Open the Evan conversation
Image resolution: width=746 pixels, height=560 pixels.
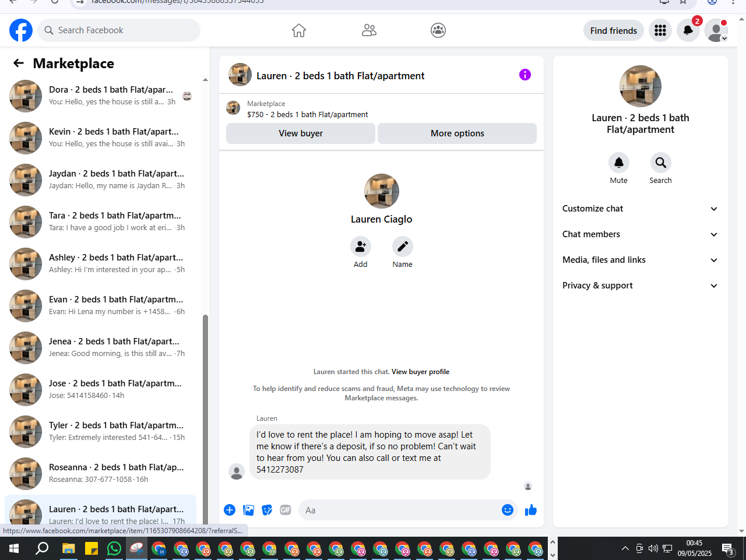point(101,306)
